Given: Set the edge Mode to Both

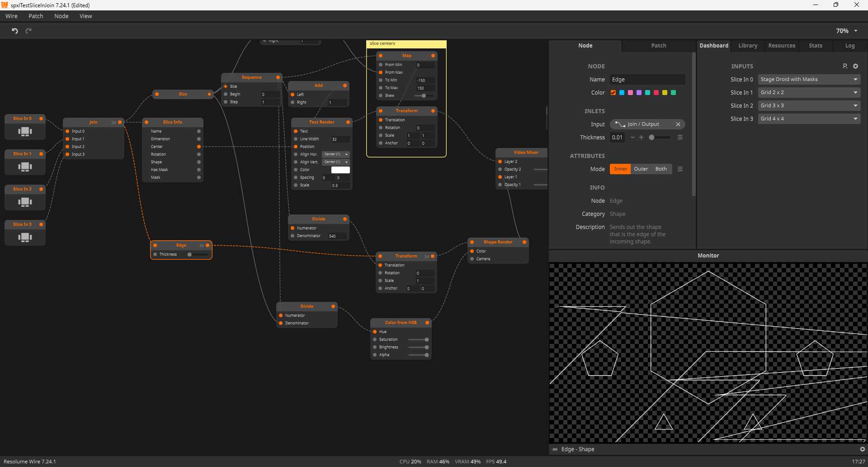Looking at the screenshot, I should coord(661,169).
